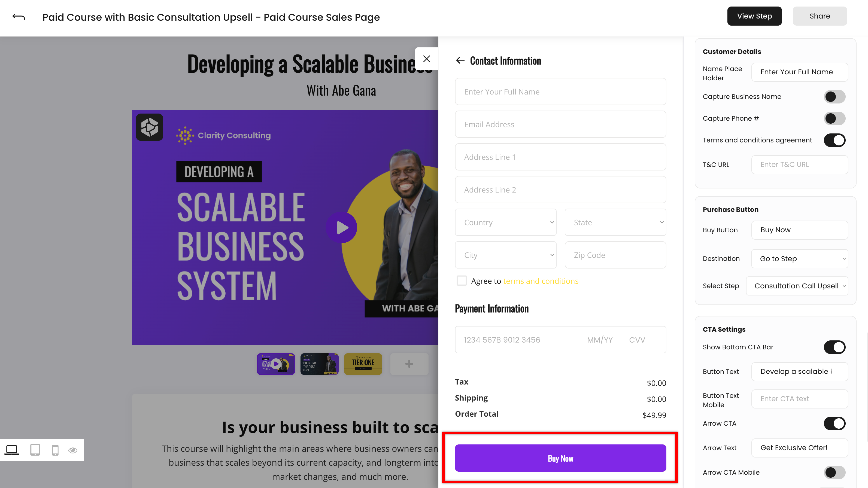The height and width of the screenshot is (488, 868).
Task: Check the Agree to terms checkbox
Action: (x=462, y=280)
